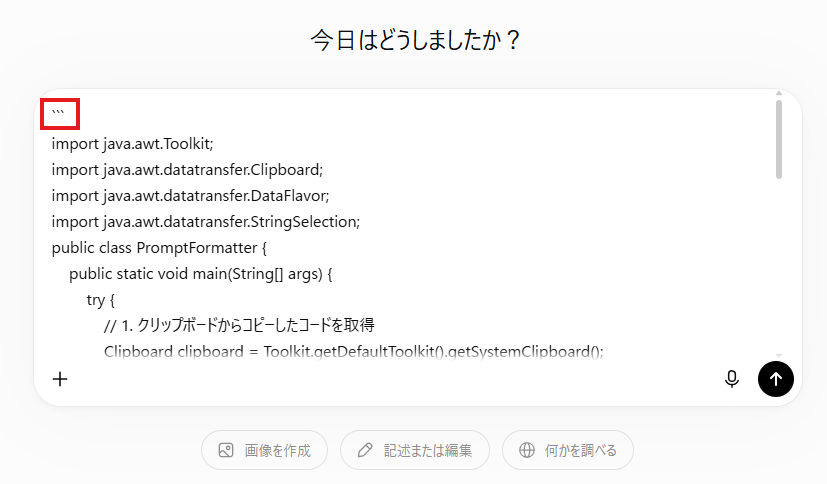Send the prompt with the up-arrow button
The width and height of the screenshot is (827, 484).
pos(775,379)
